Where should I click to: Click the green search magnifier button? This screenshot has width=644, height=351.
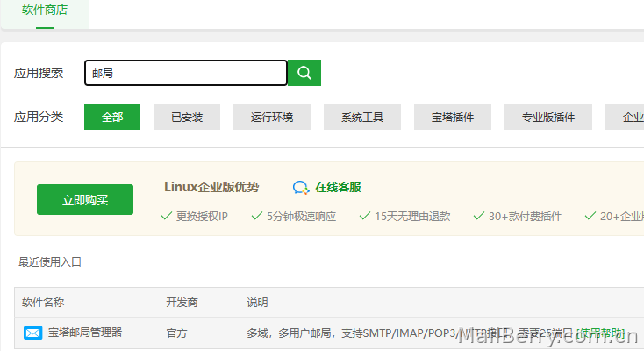tap(304, 73)
